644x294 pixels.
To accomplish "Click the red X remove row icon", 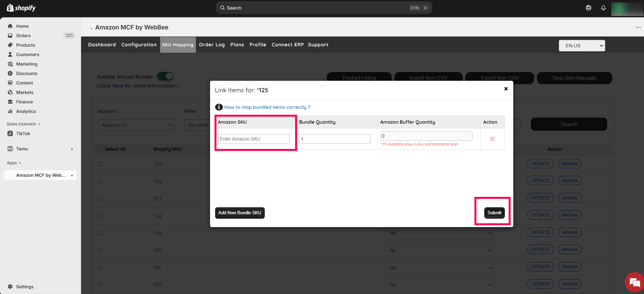I will (492, 139).
